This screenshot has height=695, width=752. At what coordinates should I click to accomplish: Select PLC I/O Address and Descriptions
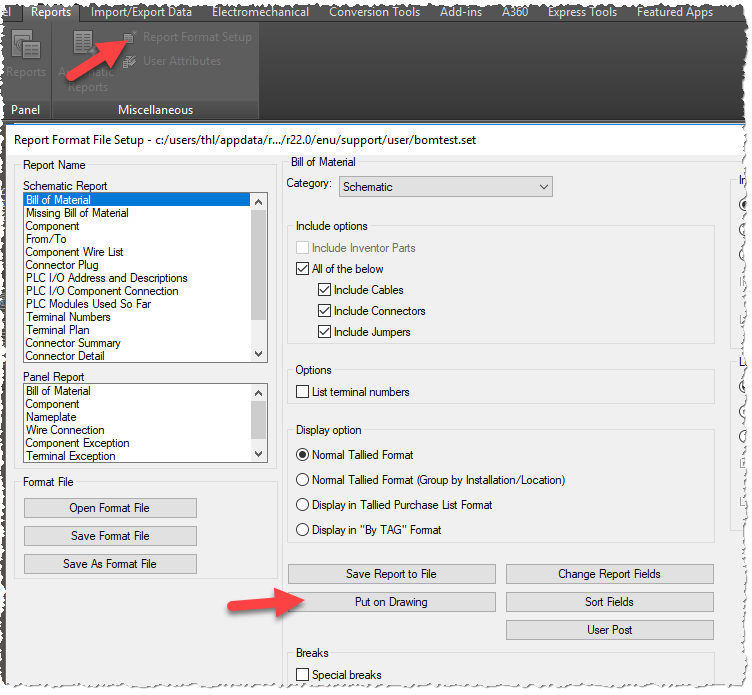click(137, 278)
